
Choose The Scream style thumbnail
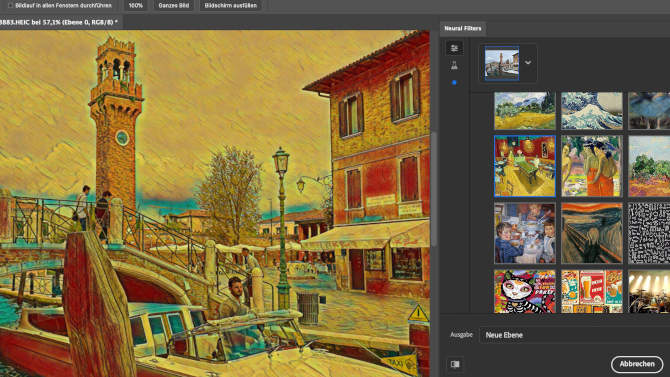pos(592,233)
